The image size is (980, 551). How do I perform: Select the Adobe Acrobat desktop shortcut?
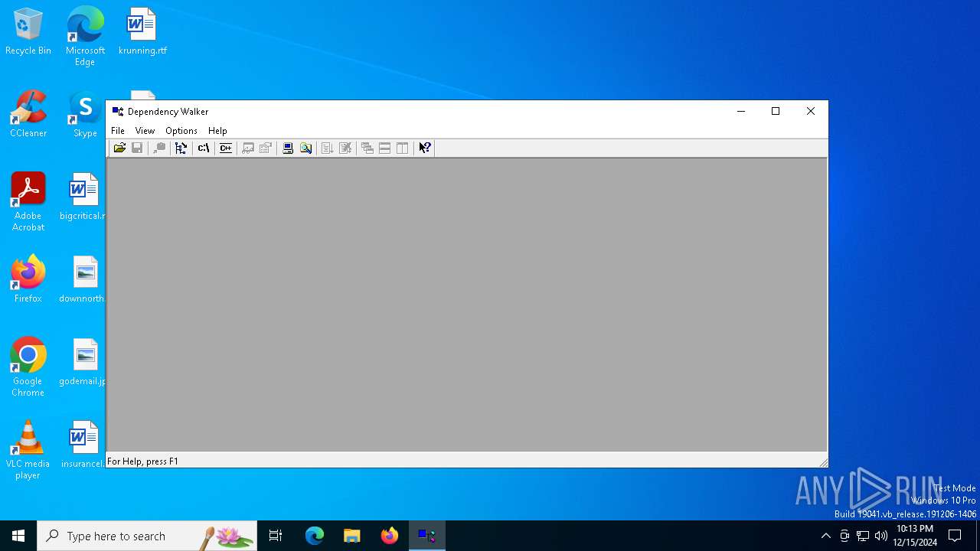[x=28, y=202]
